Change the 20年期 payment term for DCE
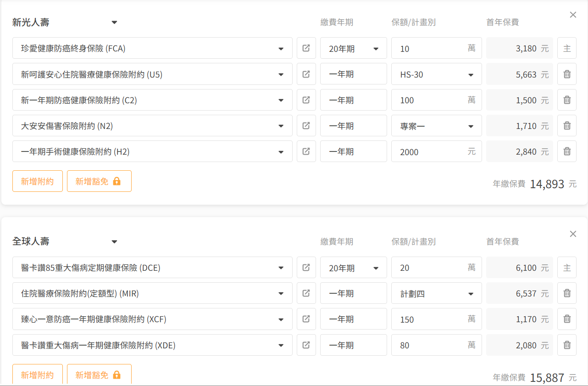Screen dimensions: 588x386 (x=354, y=268)
